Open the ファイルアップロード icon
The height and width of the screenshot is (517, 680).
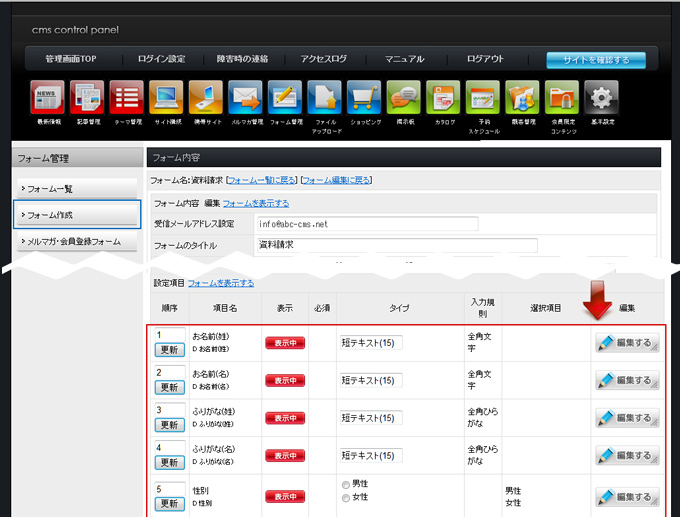pyautogui.click(x=324, y=98)
